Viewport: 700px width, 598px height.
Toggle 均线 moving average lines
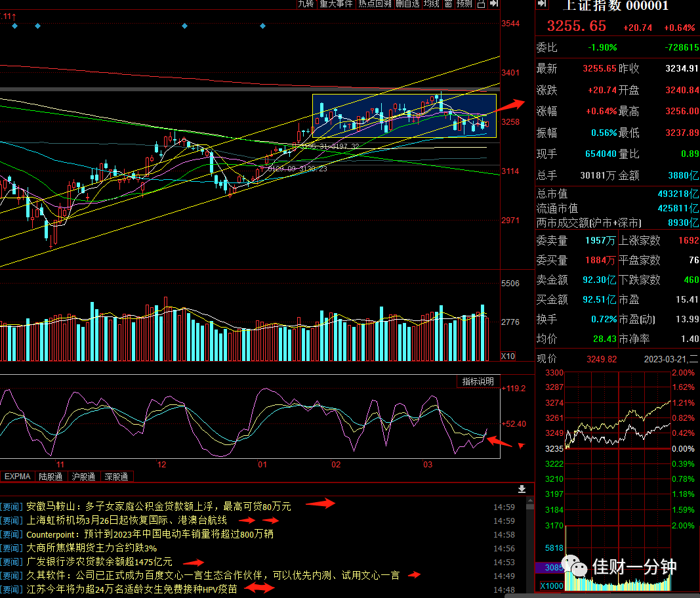432,4
